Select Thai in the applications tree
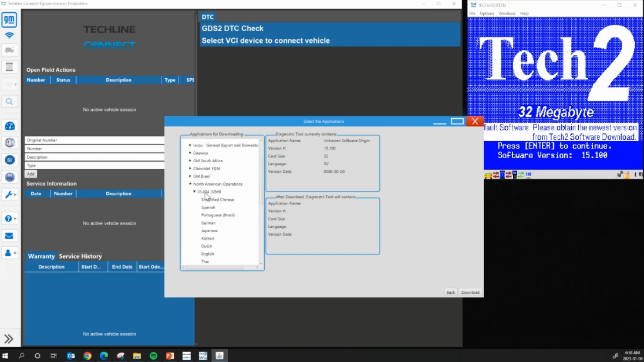Viewport: 644px width, 362px height. coord(205,262)
